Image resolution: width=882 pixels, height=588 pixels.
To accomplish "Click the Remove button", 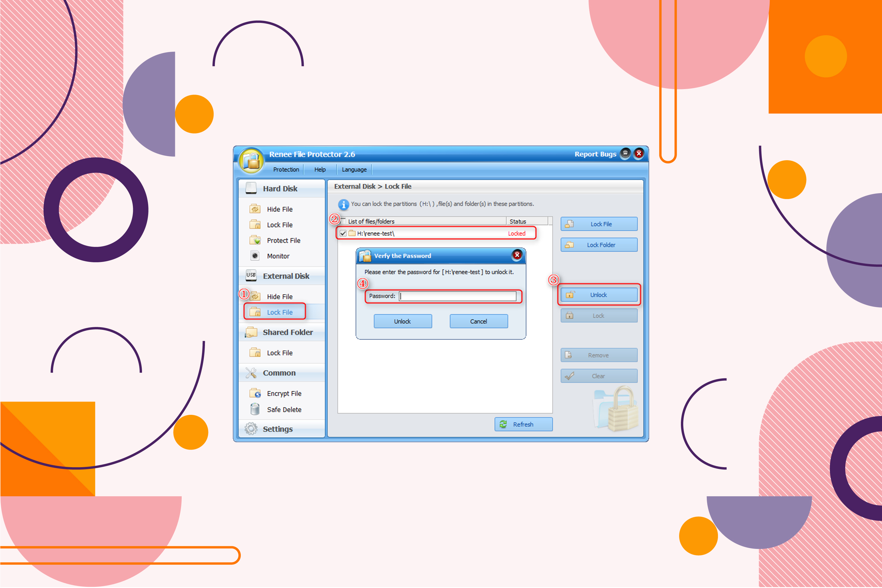I will 599,355.
